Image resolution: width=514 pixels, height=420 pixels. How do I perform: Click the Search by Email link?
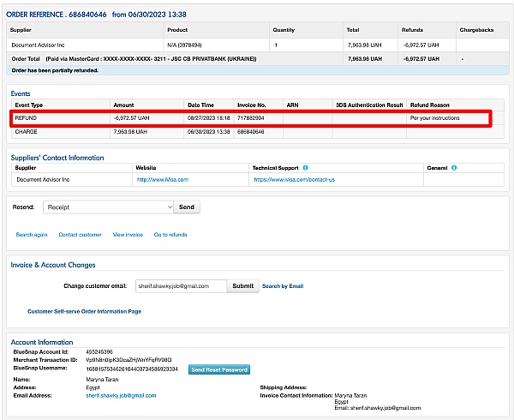(x=283, y=286)
